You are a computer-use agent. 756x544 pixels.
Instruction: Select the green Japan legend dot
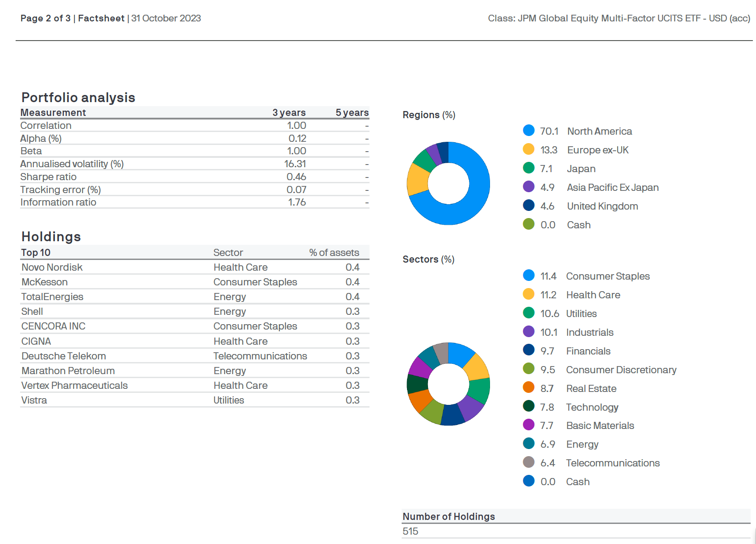(x=528, y=168)
